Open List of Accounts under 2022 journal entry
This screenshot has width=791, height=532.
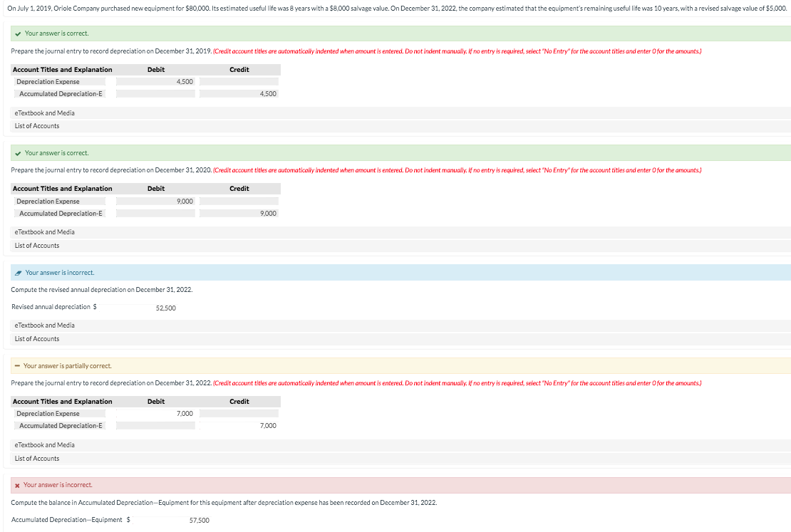(x=37, y=459)
